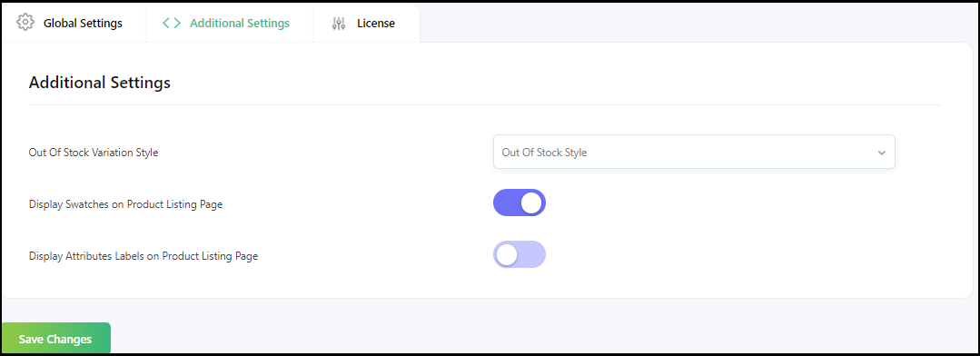Click the Display Swatches on Product Listing Page label
Screen dimensions: 980x356
tap(125, 204)
